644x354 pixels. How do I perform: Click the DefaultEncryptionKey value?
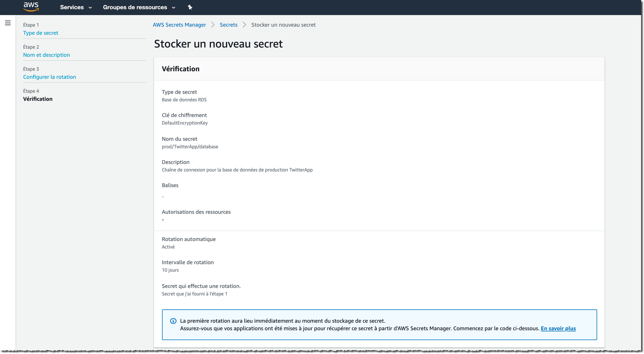pos(185,123)
